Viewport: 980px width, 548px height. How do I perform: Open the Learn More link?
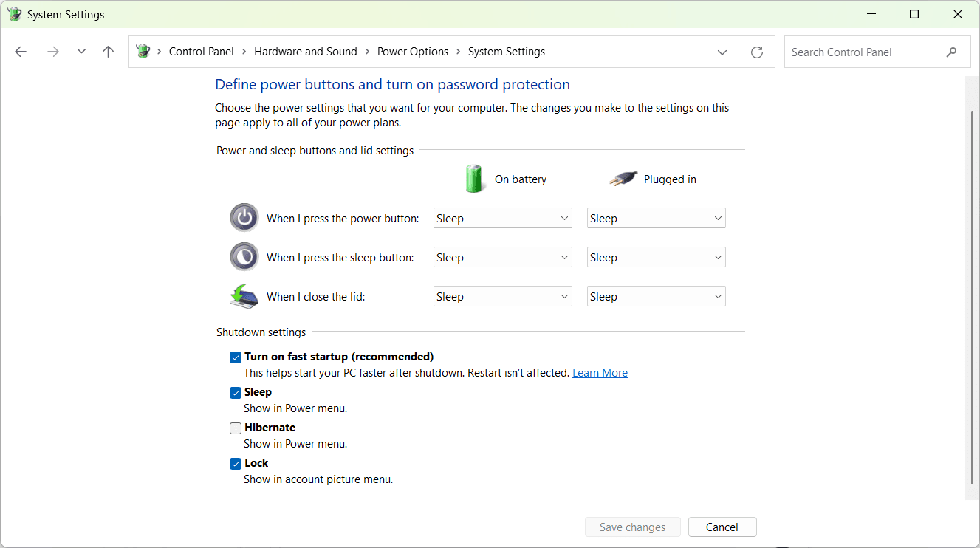pyautogui.click(x=600, y=373)
